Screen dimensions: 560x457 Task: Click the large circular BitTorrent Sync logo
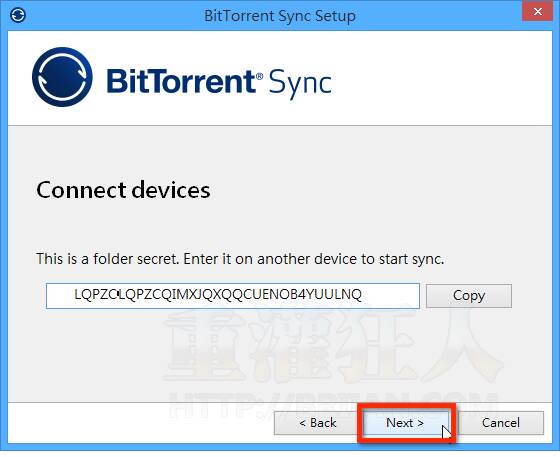click(62, 77)
